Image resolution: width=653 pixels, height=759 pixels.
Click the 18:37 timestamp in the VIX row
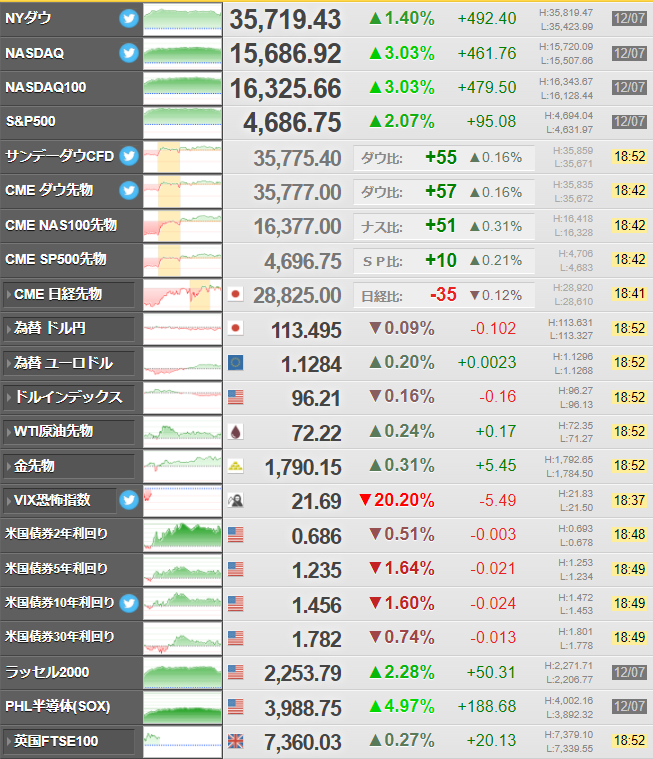point(629,500)
